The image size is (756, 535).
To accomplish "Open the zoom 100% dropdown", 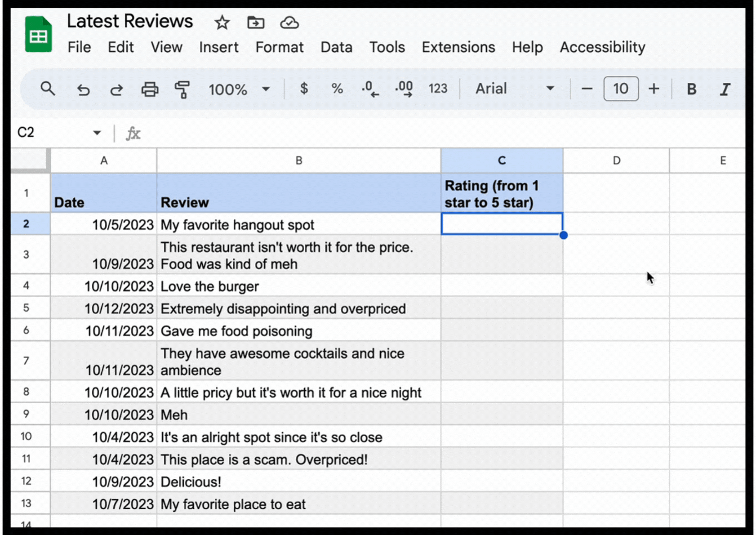I will point(239,89).
